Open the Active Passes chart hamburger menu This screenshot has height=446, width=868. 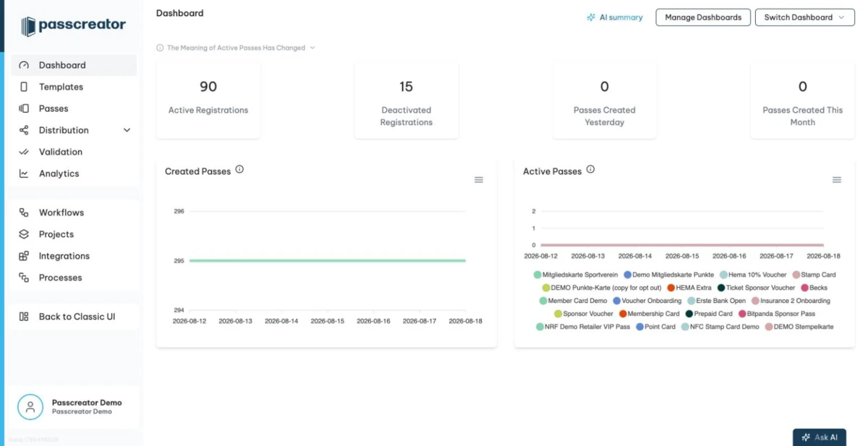click(837, 180)
